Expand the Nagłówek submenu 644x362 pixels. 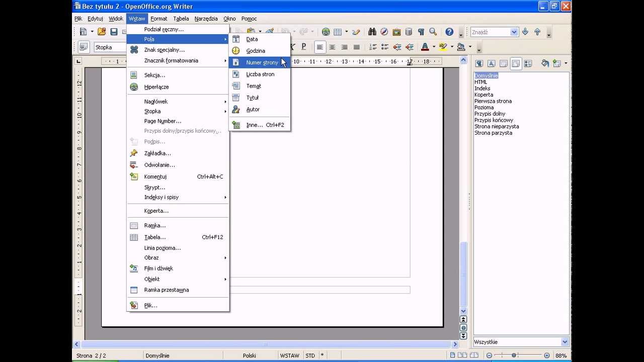pyautogui.click(x=178, y=102)
